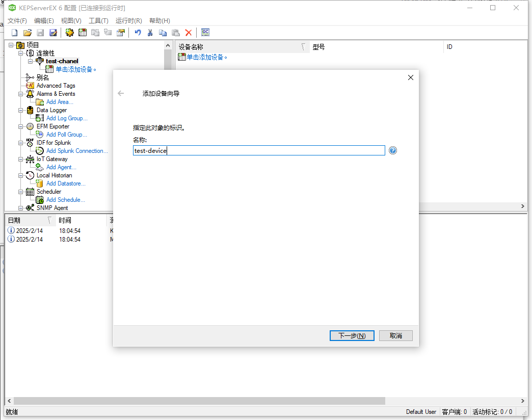Viewport: 532px width, 420px height.
Task: Collapse the IDF for Splunk node
Action: (21, 143)
